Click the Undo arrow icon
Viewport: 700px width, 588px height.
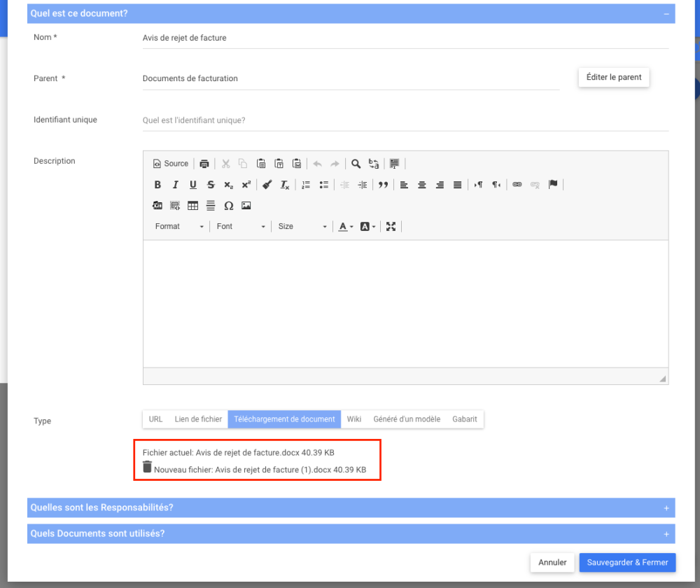[317, 163]
